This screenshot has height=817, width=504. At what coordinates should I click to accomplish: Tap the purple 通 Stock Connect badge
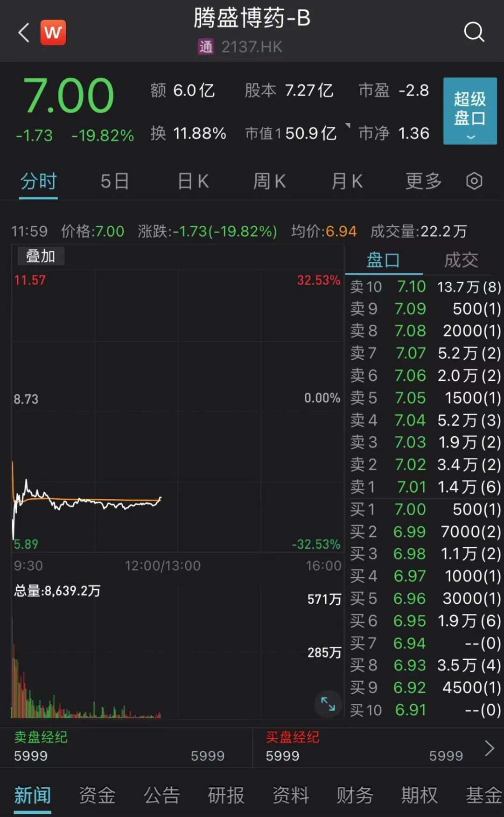coord(206,47)
